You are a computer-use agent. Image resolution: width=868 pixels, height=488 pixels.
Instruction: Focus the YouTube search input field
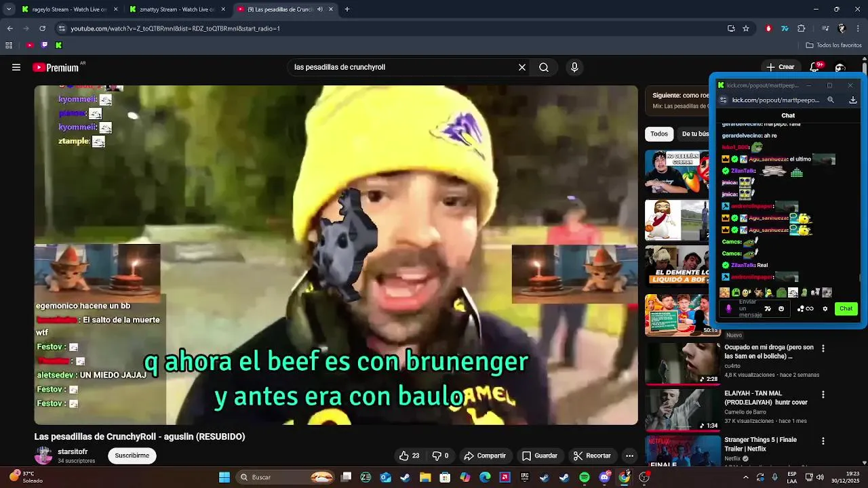point(403,67)
